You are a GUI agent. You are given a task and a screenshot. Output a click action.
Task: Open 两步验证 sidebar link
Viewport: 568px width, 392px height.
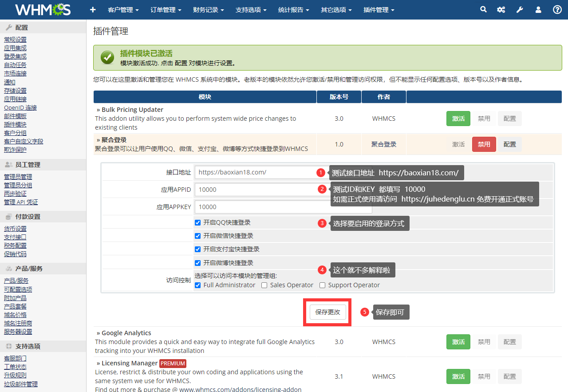pyautogui.click(x=15, y=194)
